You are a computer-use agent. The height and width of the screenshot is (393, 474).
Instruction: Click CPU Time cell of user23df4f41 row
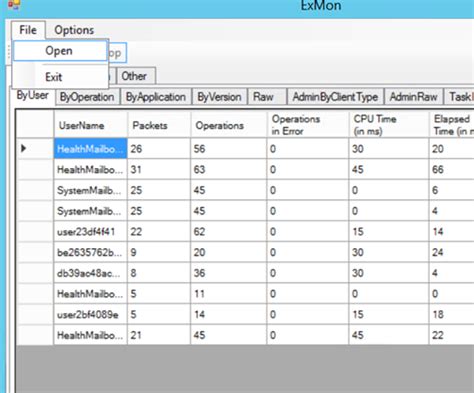coord(389,231)
